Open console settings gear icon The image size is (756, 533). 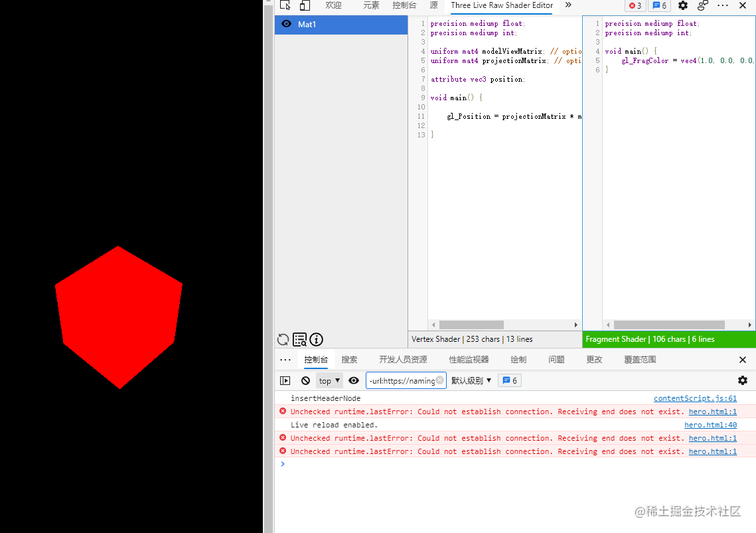(x=743, y=380)
